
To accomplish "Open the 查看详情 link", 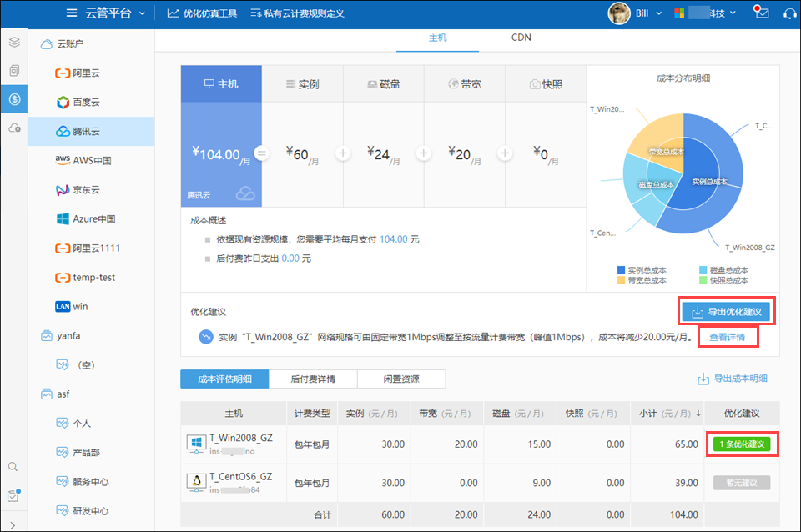I will tap(728, 337).
